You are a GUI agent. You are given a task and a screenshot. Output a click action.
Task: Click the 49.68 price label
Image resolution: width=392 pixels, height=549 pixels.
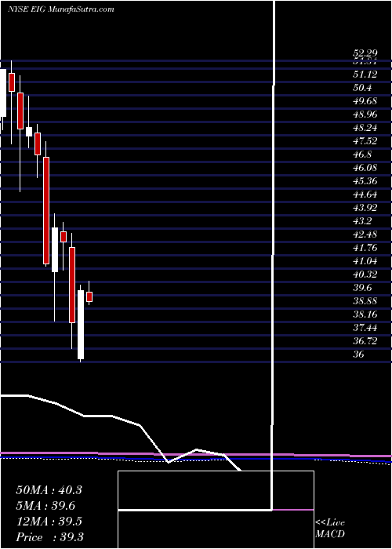pyautogui.click(x=365, y=101)
